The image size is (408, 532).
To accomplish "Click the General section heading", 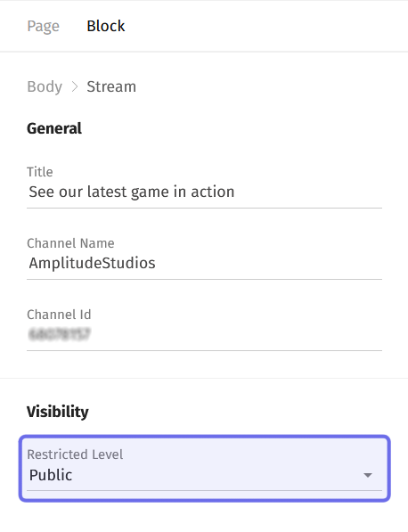I will pyautogui.click(x=54, y=128).
